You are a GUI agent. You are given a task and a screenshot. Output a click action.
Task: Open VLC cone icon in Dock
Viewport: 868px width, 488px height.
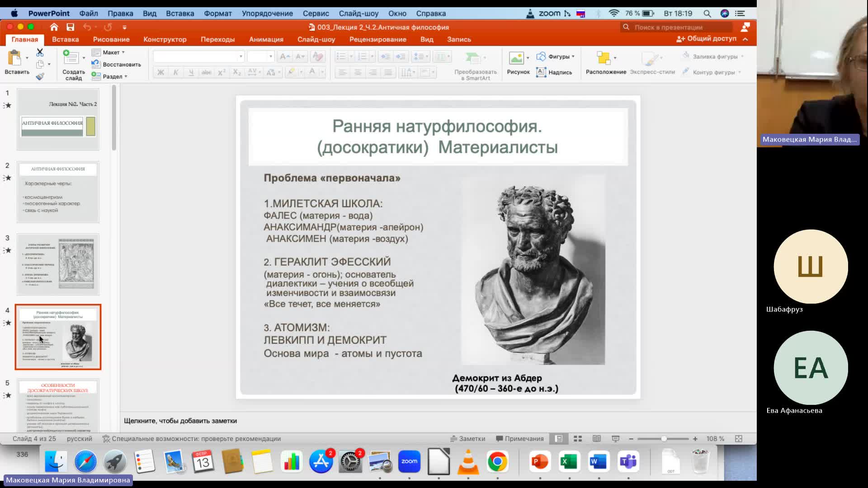tap(468, 461)
